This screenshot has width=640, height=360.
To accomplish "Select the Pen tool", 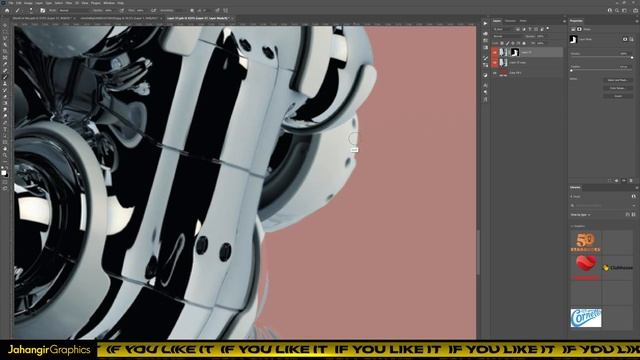I will coord(5,122).
